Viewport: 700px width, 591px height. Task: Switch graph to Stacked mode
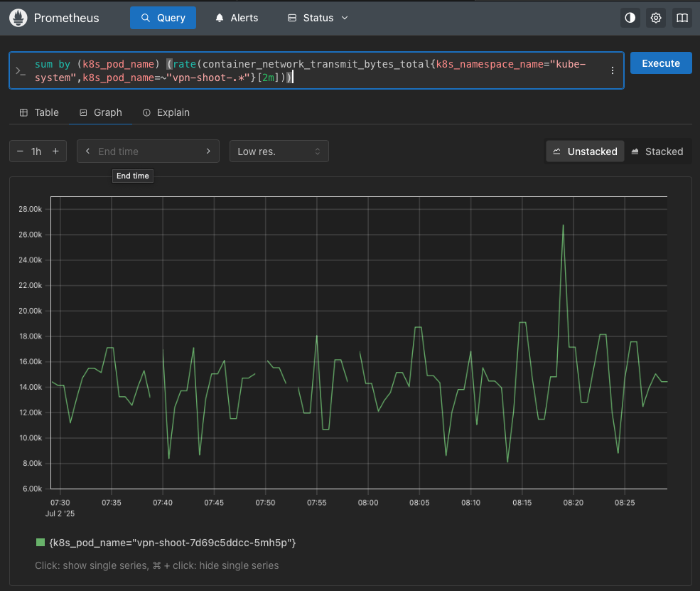(x=657, y=151)
